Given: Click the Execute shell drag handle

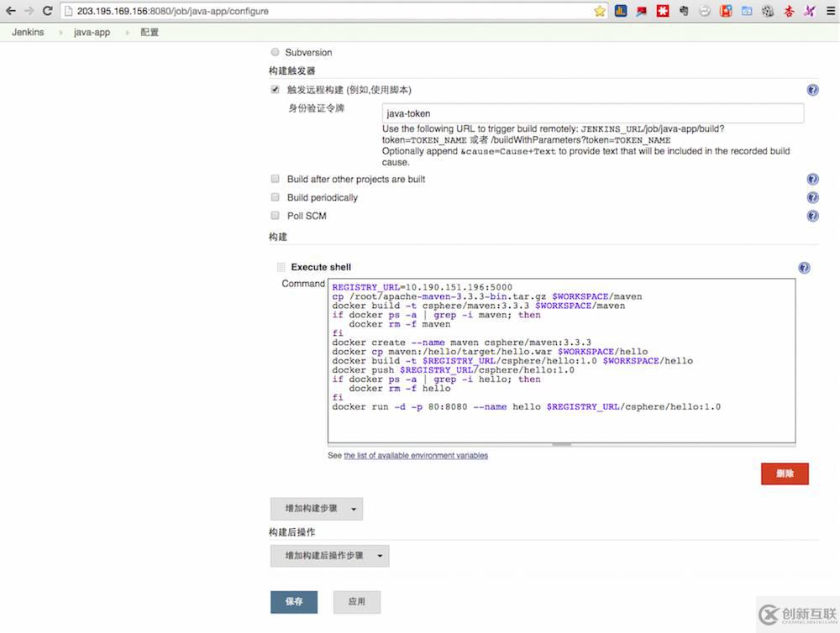Looking at the screenshot, I should [x=281, y=267].
